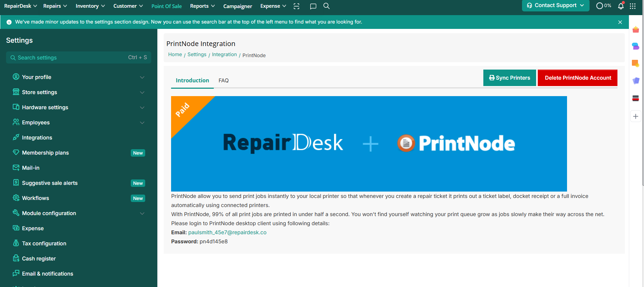Open the blue chat bubbles icon in side panel

click(636, 46)
